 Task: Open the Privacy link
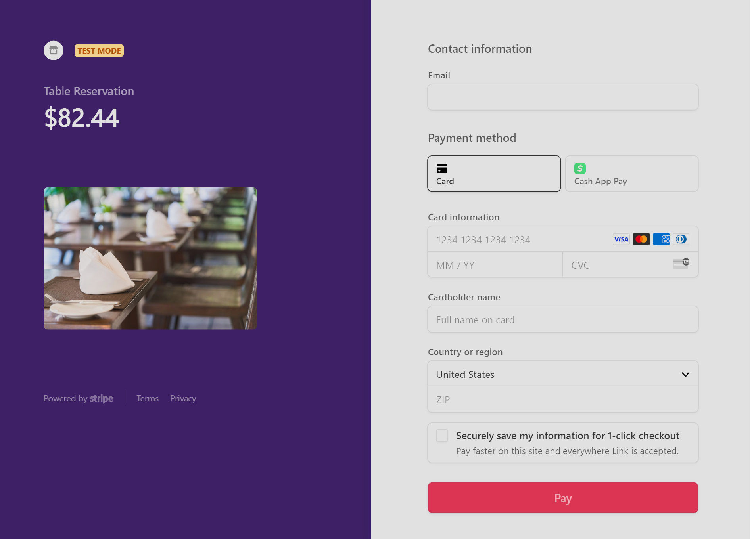pos(183,399)
